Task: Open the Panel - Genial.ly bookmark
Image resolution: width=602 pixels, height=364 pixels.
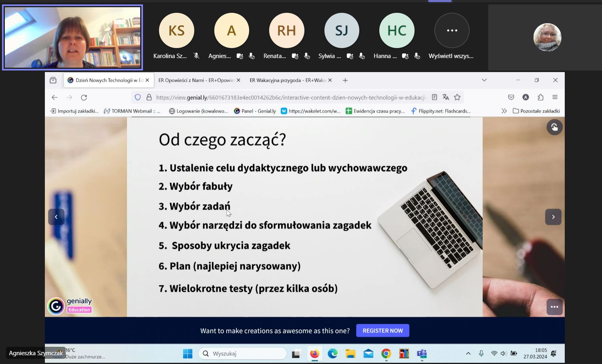Action: (255, 111)
